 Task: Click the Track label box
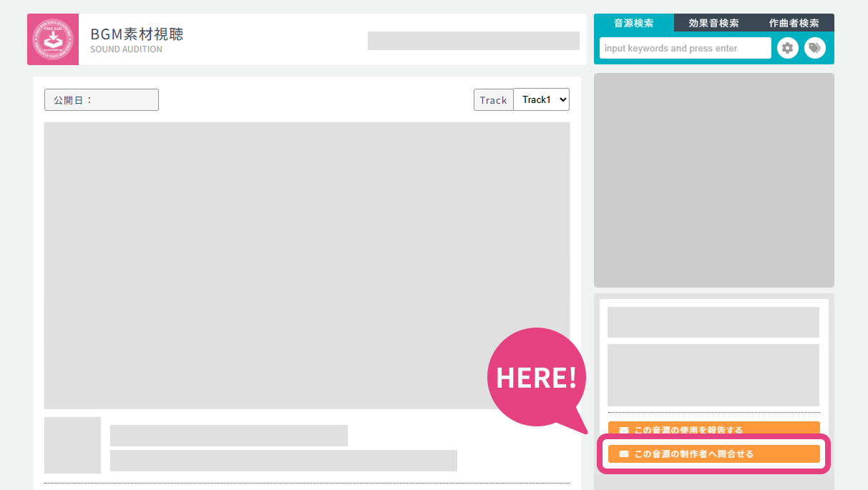493,100
